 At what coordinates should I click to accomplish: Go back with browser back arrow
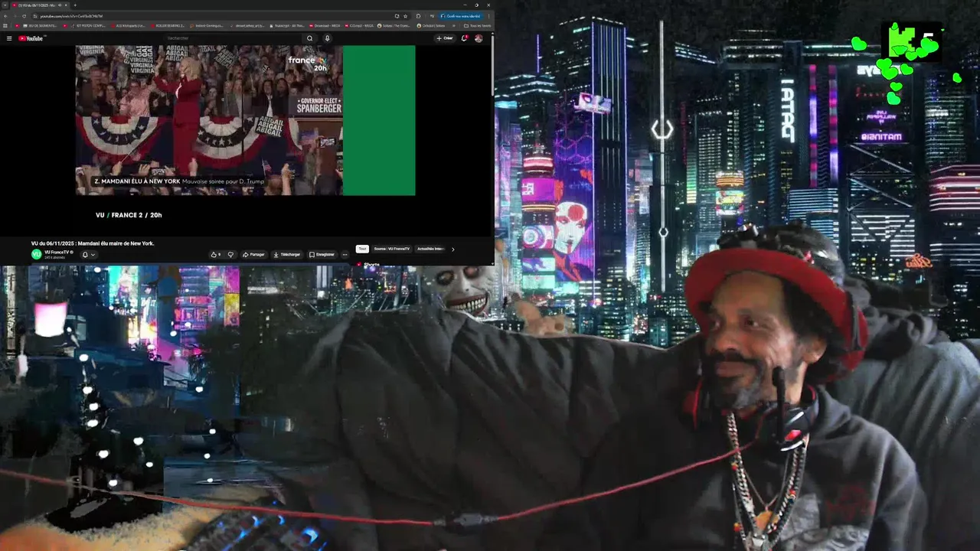click(x=5, y=16)
